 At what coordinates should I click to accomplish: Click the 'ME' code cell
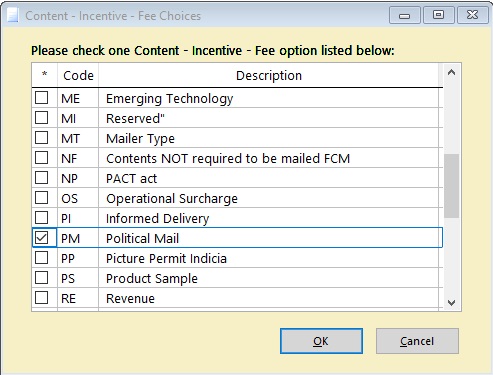click(78, 98)
